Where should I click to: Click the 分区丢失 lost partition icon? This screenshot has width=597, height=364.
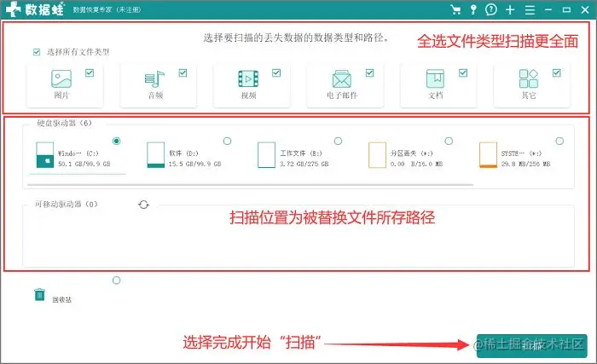coord(377,155)
